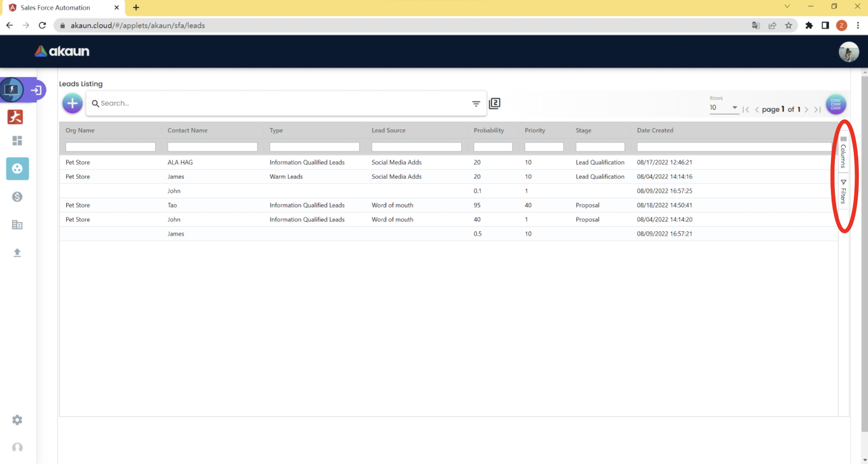Open the Filters side panel tab
The height and width of the screenshot is (464, 868).
point(843,191)
